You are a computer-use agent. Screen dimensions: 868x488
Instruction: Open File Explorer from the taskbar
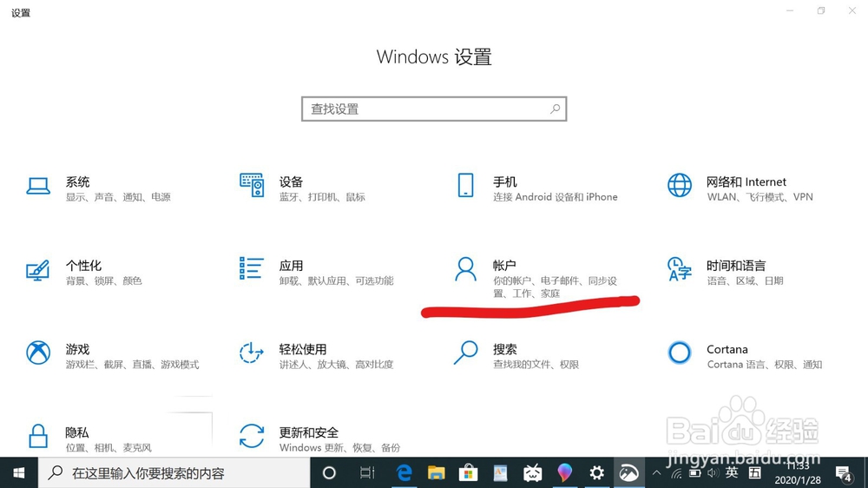437,473
